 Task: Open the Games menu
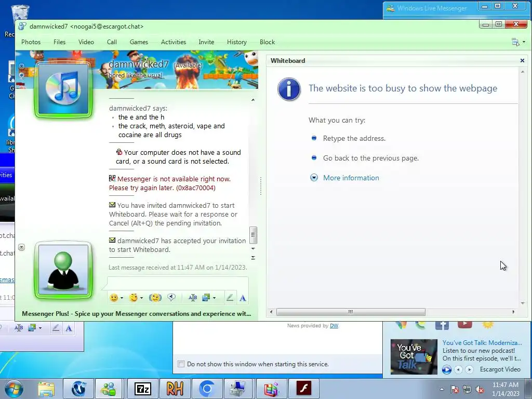pyautogui.click(x=139, y=42)
